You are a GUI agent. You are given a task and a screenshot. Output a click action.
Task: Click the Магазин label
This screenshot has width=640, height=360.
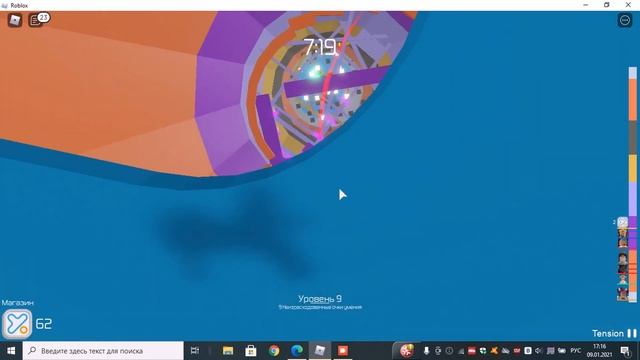[18, 303]
